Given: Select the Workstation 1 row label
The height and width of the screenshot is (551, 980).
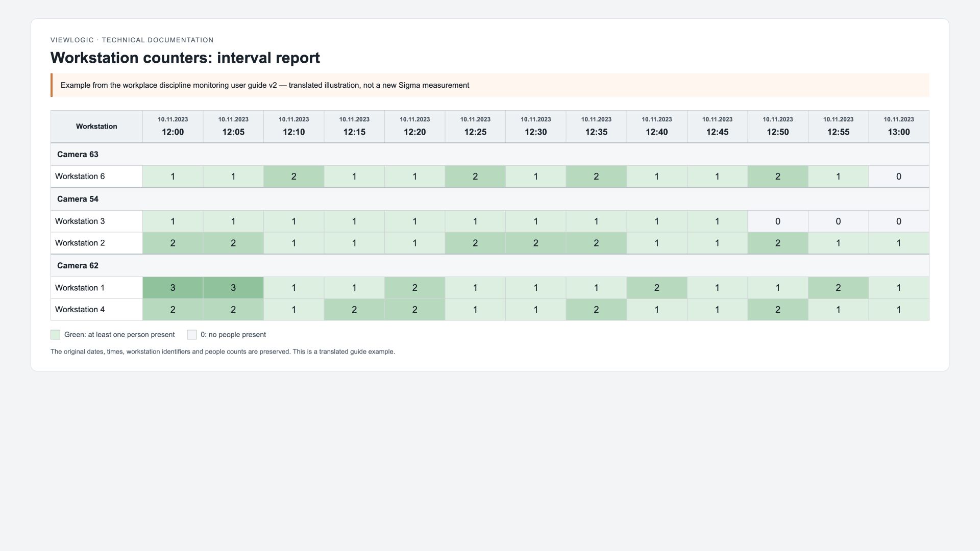Looking at the screenshot, I should [96, 288].
